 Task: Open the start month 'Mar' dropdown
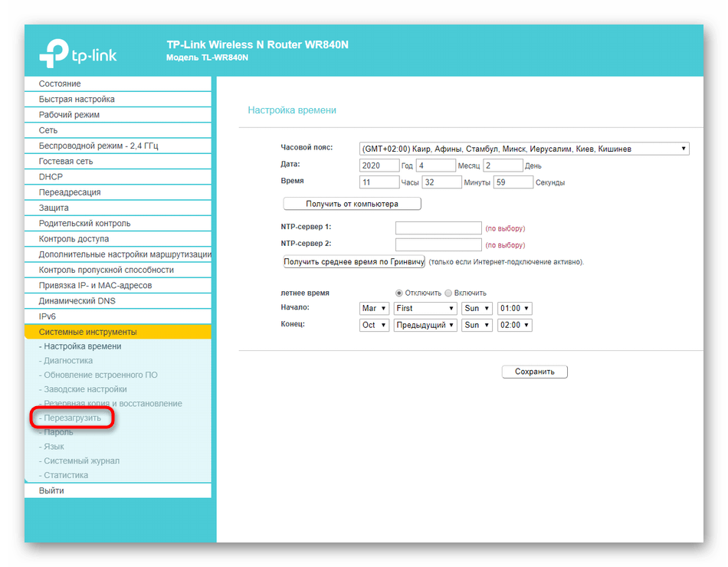374,308
